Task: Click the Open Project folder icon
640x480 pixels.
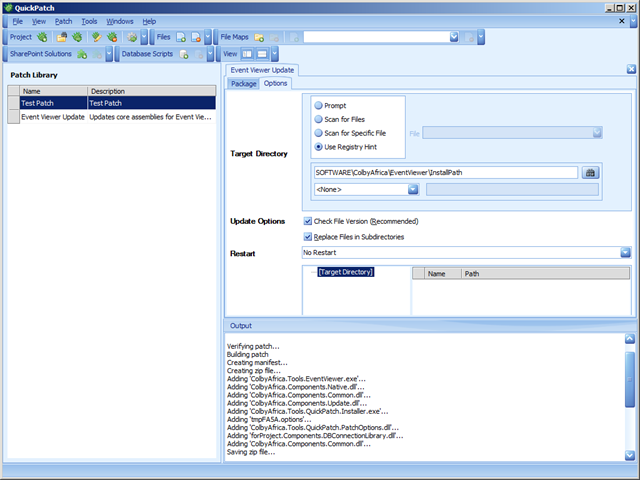Action: [x=62, y=37]
